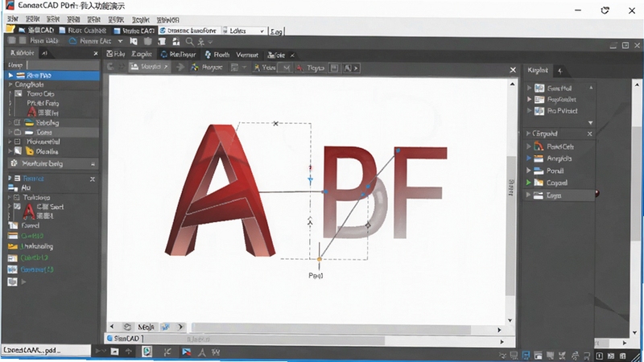
Task: Click the orange arch icon on the Pand Cels row
Action: coord(539,146)
